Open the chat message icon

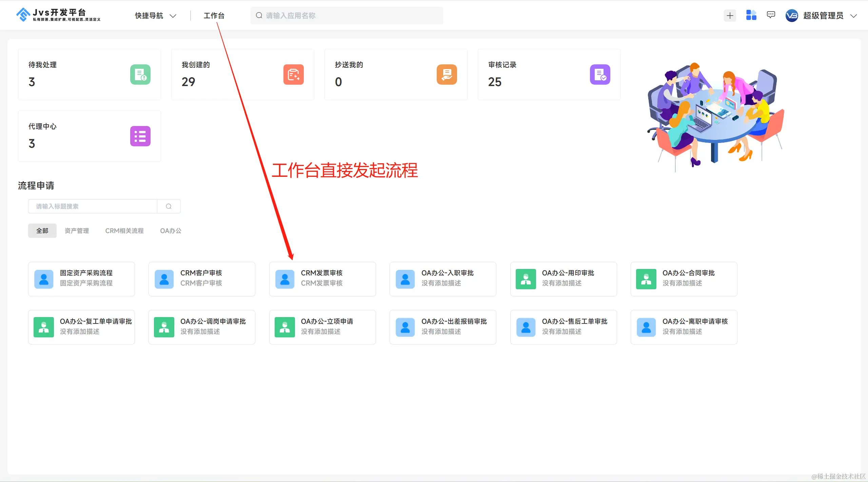pos(771,15)
